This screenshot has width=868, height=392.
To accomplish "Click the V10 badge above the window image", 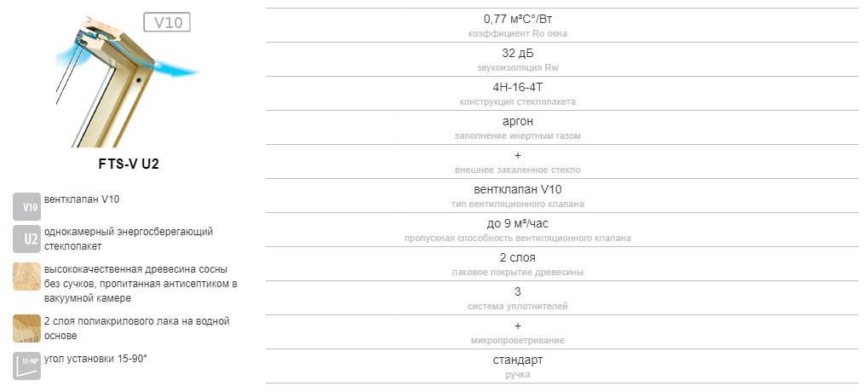I will (167, 22).
